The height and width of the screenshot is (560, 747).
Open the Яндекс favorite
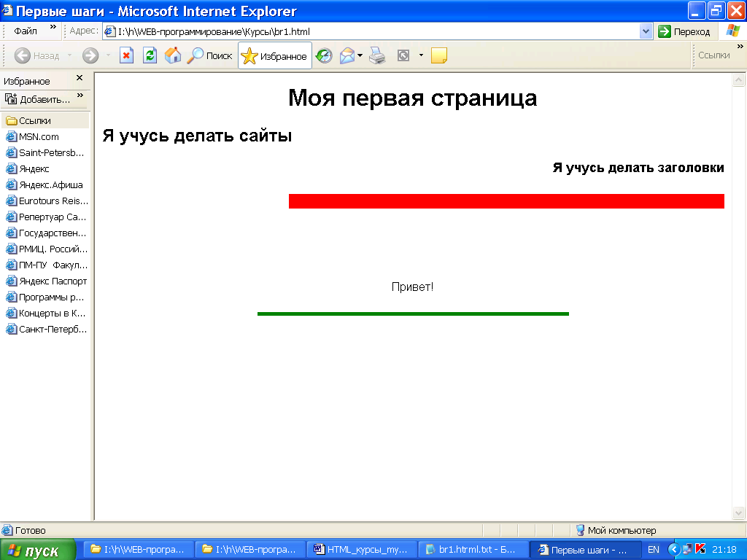[28, 169]
